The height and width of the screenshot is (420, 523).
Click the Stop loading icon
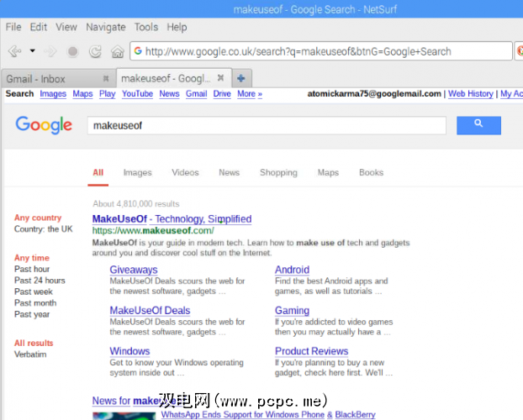click(x=72, y=52)
